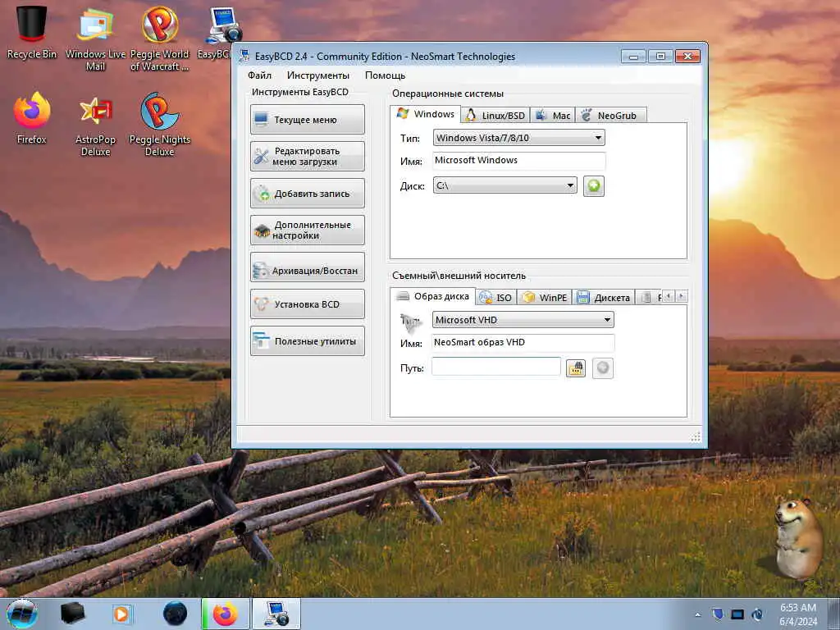Open the Помощь menu
The image size is (840, 630).
[x=385, y=75]
